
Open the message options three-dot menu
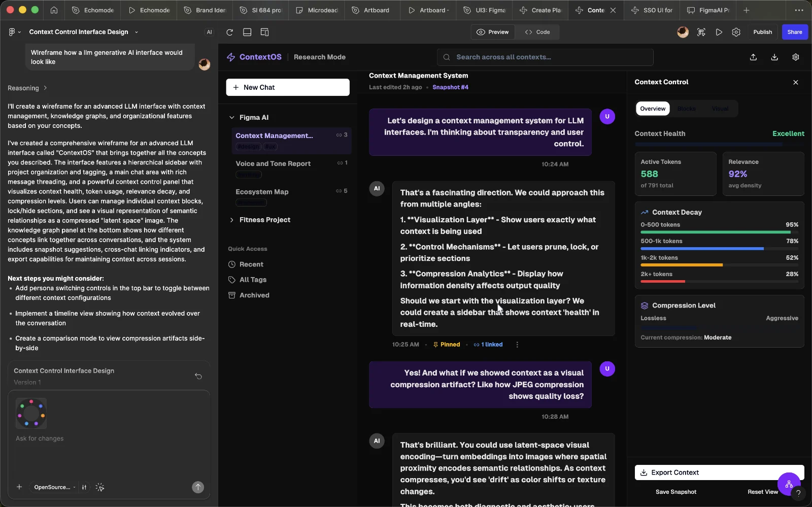tap(517, 345)
